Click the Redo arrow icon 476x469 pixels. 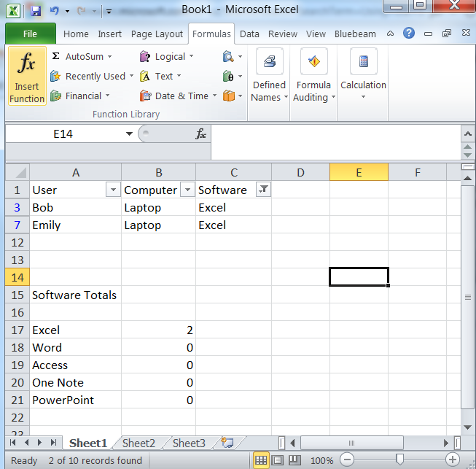81,11
